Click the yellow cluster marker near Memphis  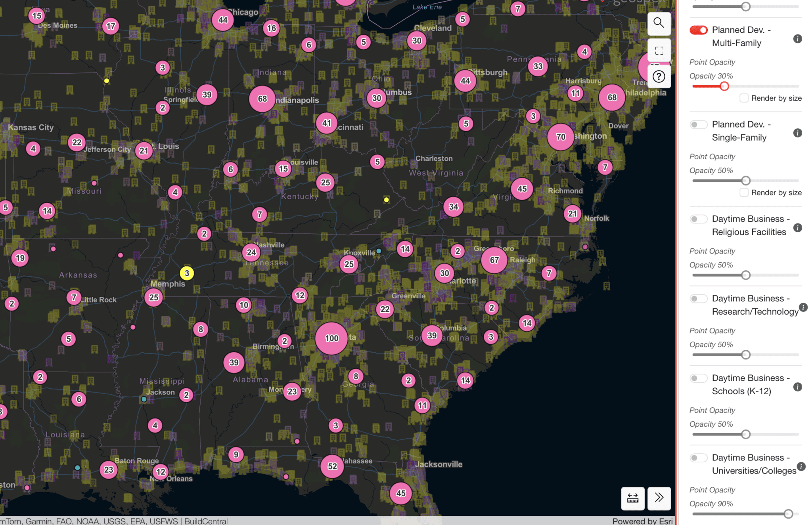click(x=187, y=273)
